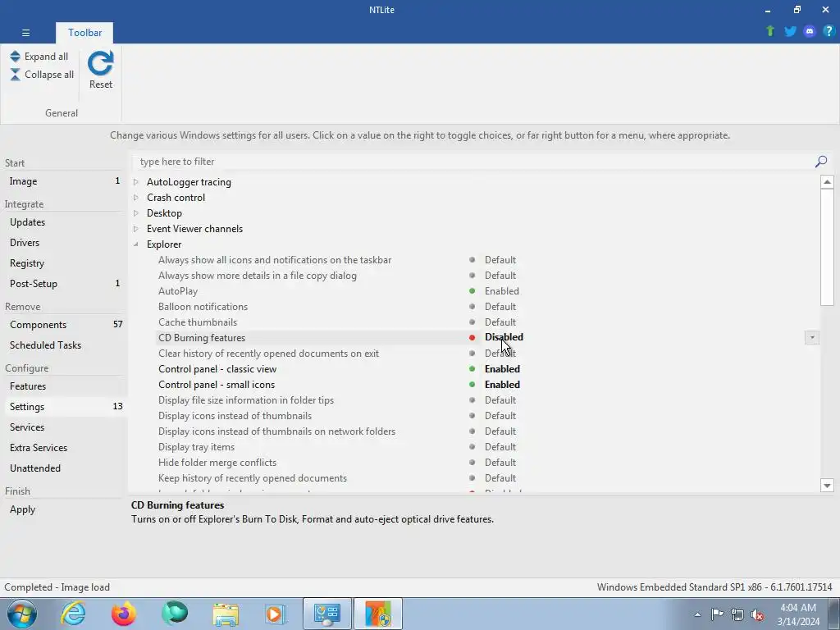Click the 'type here to filter' field
Viewport: 840px width, 630px height.
coord(474,162)
